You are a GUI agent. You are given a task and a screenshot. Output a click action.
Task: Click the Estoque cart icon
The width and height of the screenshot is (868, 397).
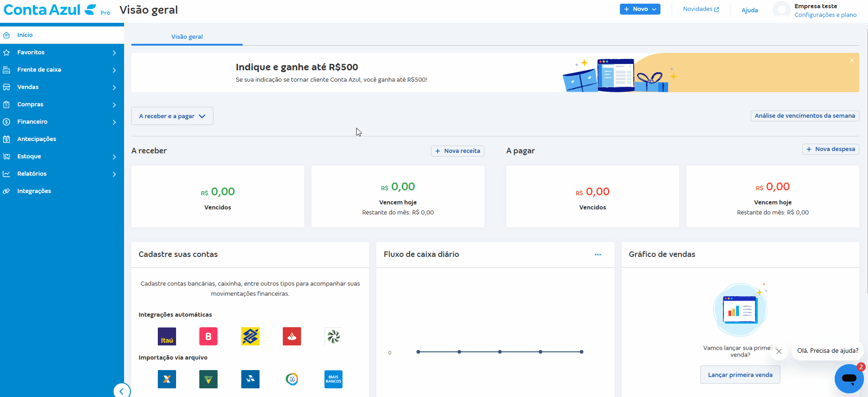tap(6, 157)
